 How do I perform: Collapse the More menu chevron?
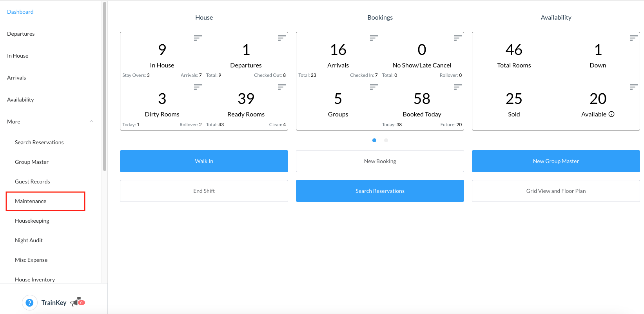[91, 122]
